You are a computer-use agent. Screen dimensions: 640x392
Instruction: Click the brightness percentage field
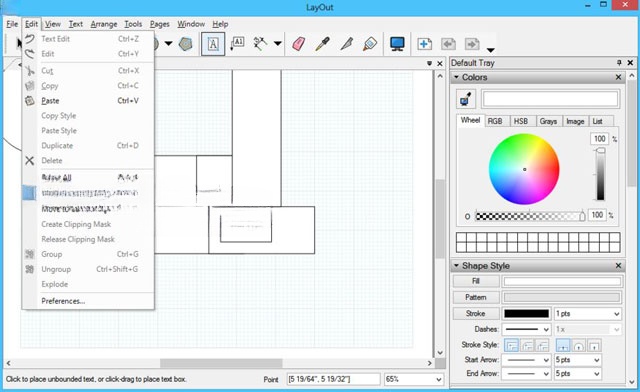(x=600, y=139)
